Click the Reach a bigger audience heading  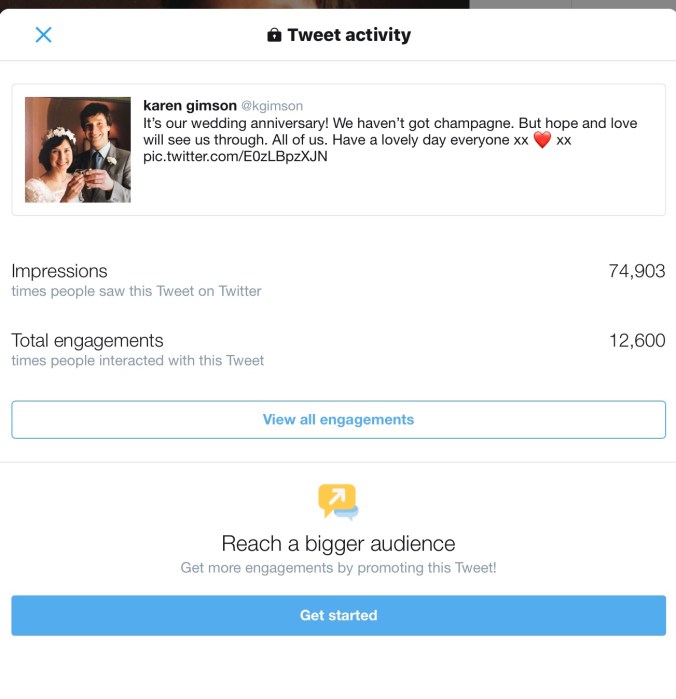pos(338,544)
